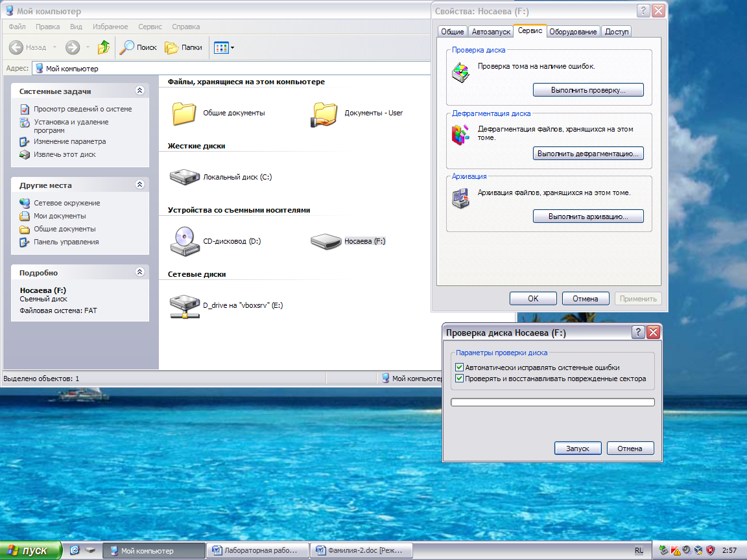Click Выполнить проверку button
747x560 pixels.
(x=588, y=90)
